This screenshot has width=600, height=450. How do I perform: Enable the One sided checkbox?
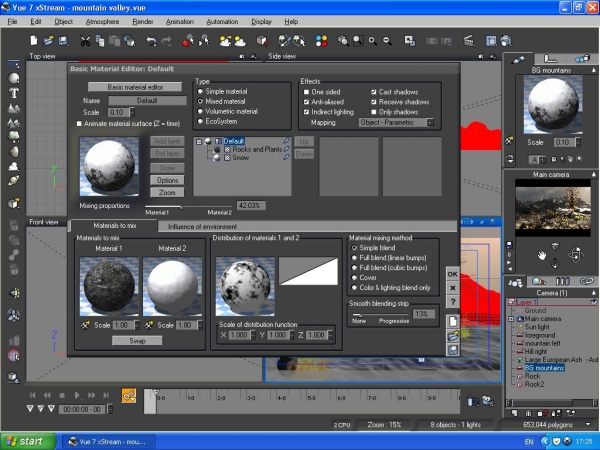[x=306, y=92]
